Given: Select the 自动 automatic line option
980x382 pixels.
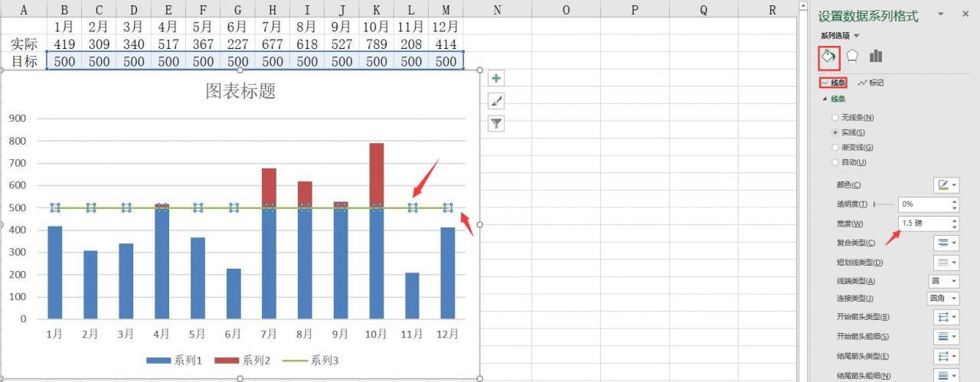Looking at the screenshot, I should pyautogui.click(x=849, y=162).
